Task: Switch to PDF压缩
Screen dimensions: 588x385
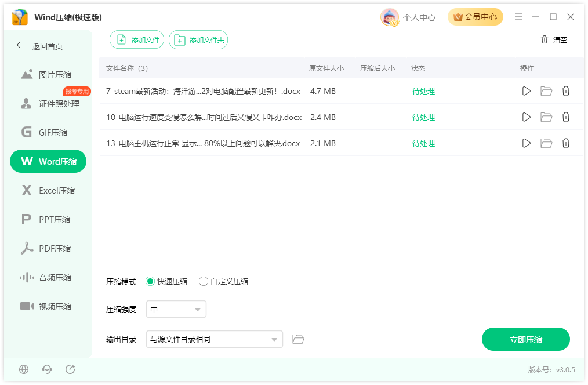Action: pos(48,249)
